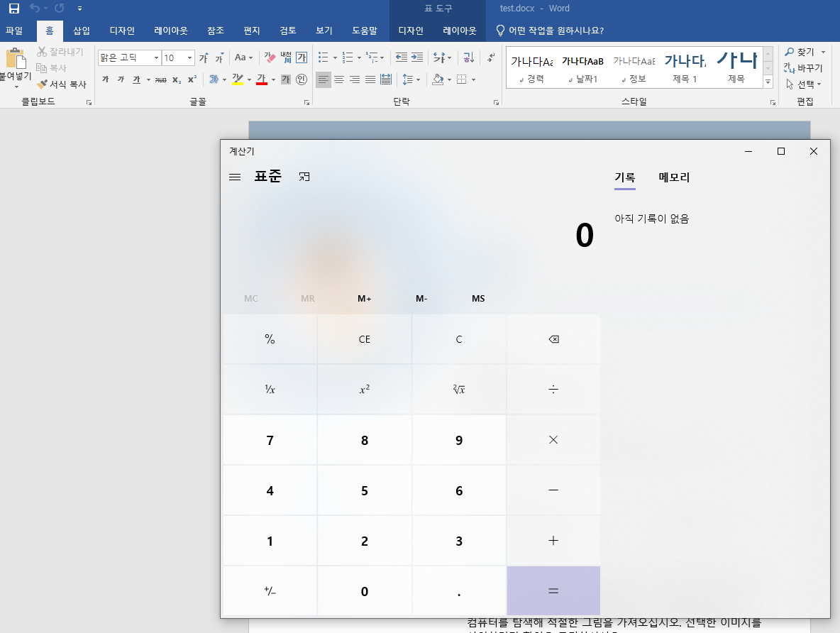Image resolution: width=840 pixels, height=633 pixels.
Task: Open the font name dropdown (맑은 고딕)
Action: coord(156,57)
